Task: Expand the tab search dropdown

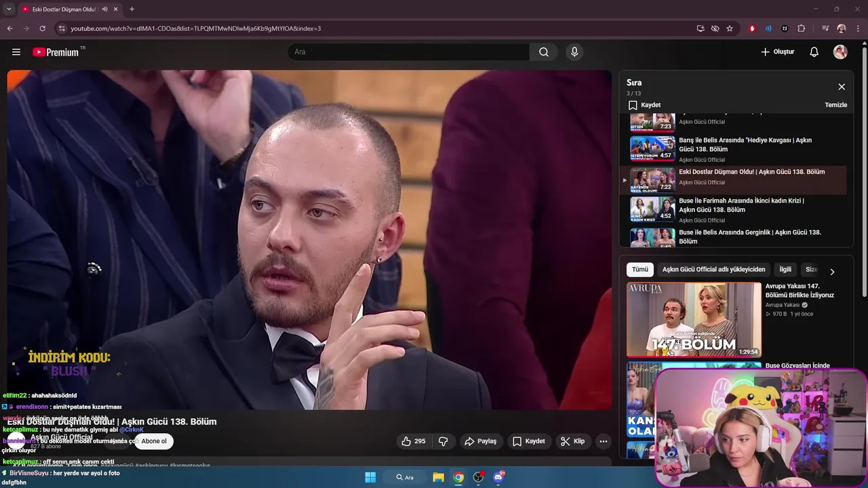Action: [9, 9]
